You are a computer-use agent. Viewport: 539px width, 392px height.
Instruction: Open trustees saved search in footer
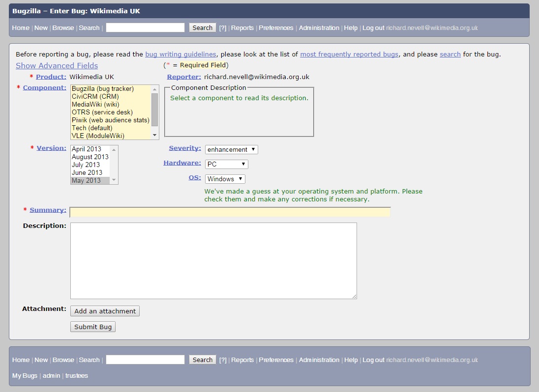point(77,375)
